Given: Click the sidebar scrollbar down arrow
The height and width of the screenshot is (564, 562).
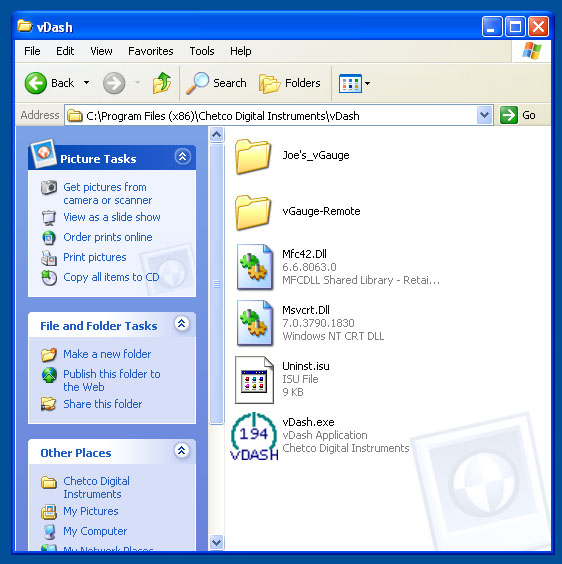Looking at the screenshot, I should (x=216, y=542).
